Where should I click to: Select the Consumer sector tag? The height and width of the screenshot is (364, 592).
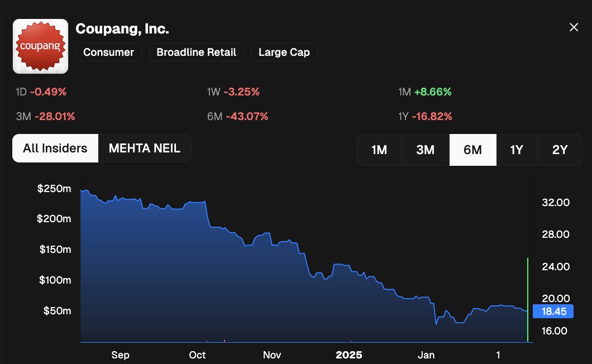108,52
